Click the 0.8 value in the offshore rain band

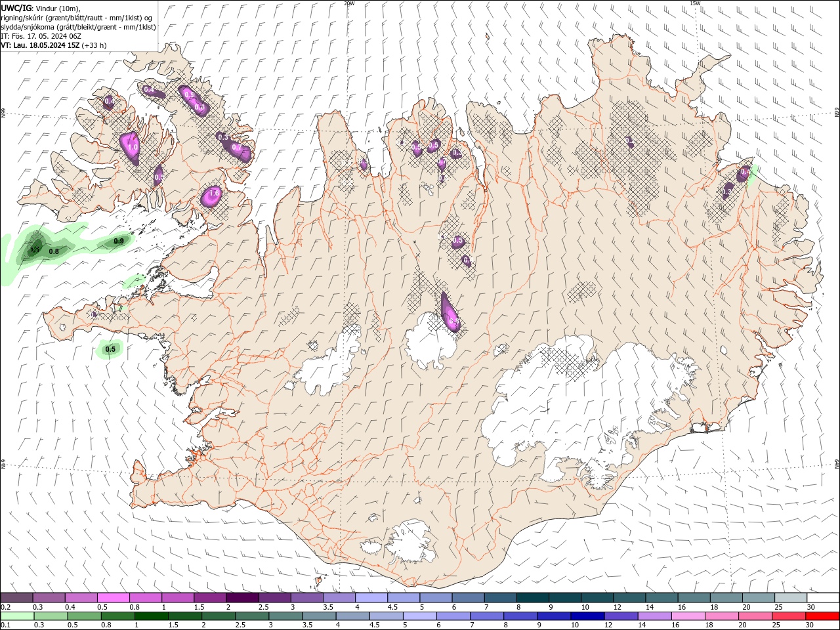tap(54, 251)
